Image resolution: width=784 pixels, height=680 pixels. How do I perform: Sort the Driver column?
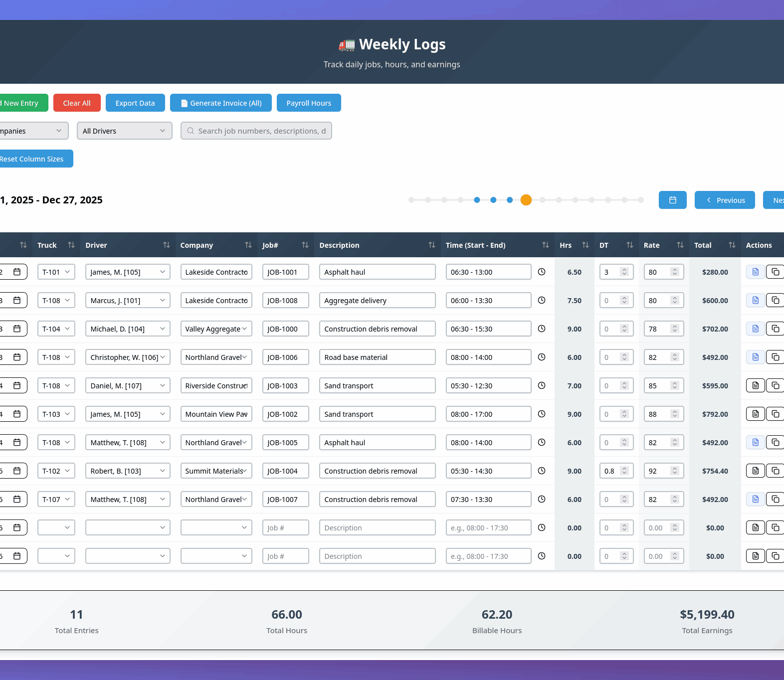(x=166, y=245)
